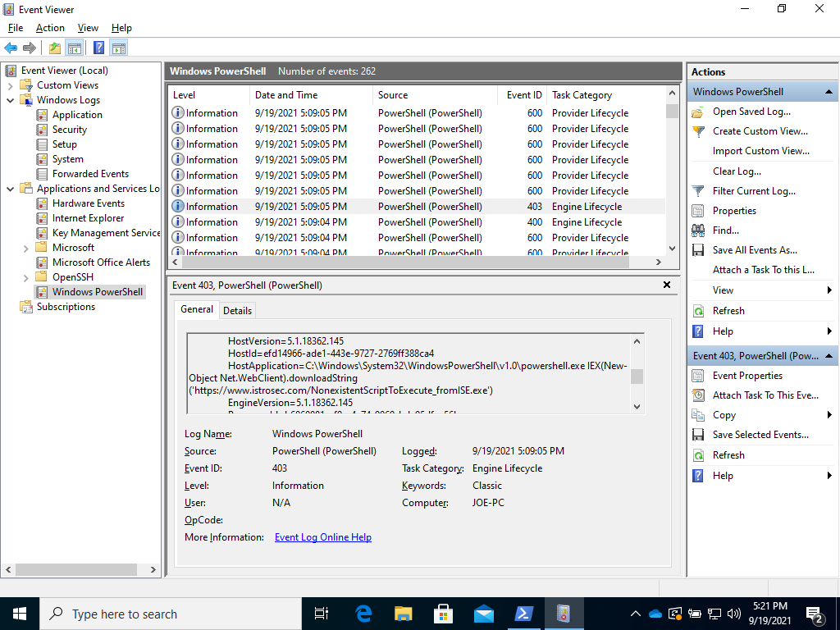Select Hardware Events in the tree

[x=89, y=203]
